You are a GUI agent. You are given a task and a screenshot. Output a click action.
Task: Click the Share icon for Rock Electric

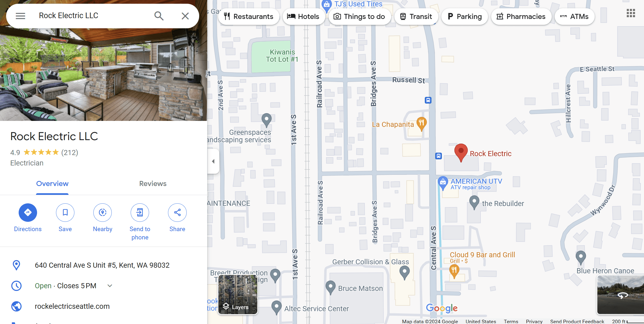click(177, 212)
